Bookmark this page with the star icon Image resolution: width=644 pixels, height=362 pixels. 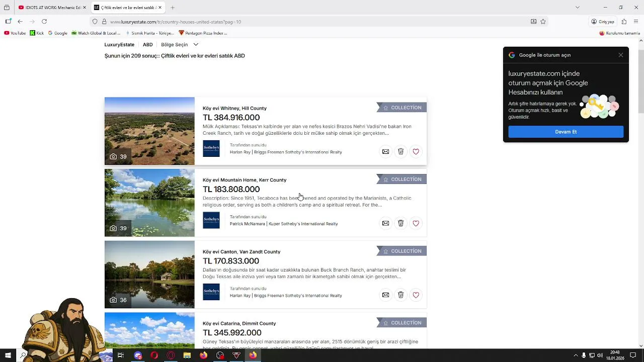[543, 22]
